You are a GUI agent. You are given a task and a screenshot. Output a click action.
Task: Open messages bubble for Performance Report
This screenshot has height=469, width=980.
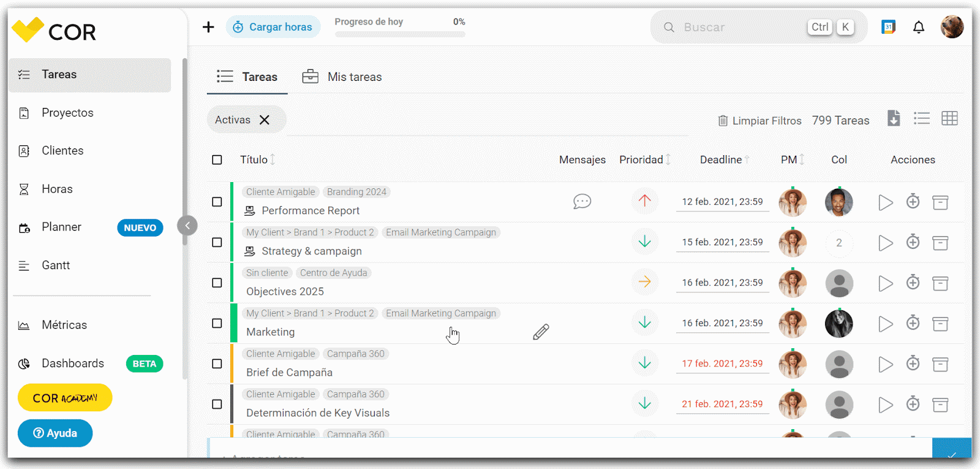pos(582,202)
